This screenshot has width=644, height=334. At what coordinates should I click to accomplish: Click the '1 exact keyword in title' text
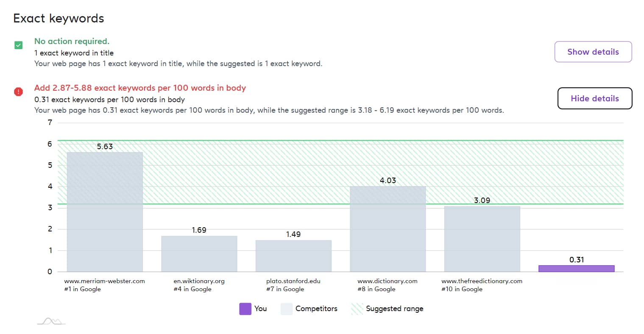click(x=74, y=53)
